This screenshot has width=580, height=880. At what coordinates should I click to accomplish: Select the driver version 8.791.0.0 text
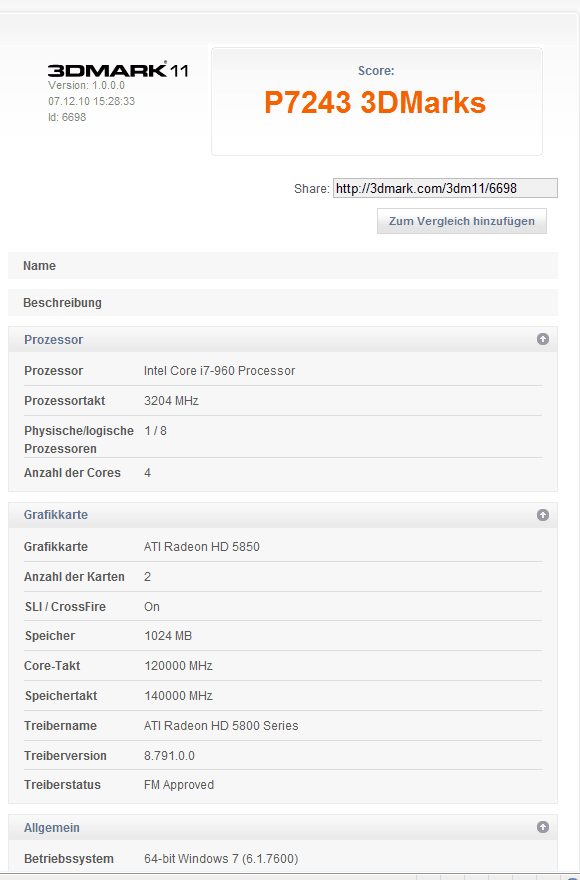click(169, 755)
